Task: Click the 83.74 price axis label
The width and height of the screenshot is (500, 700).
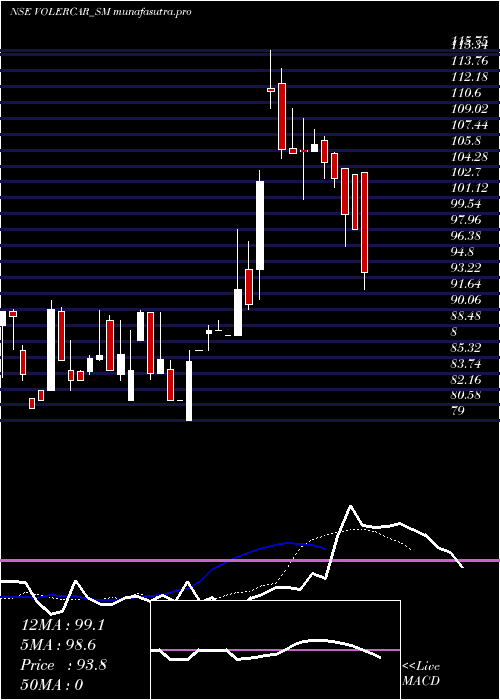Action: tap(466, 364)
